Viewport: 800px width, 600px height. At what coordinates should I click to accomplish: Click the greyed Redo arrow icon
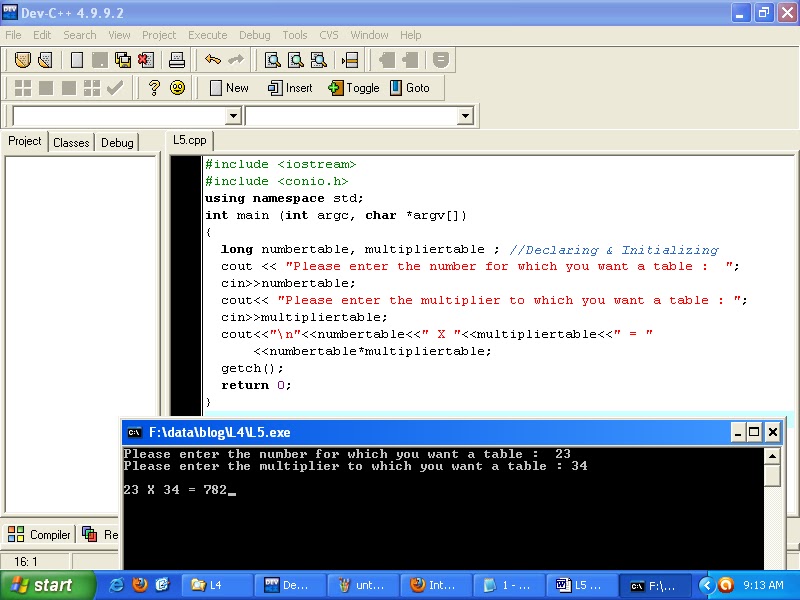point(236,60)
